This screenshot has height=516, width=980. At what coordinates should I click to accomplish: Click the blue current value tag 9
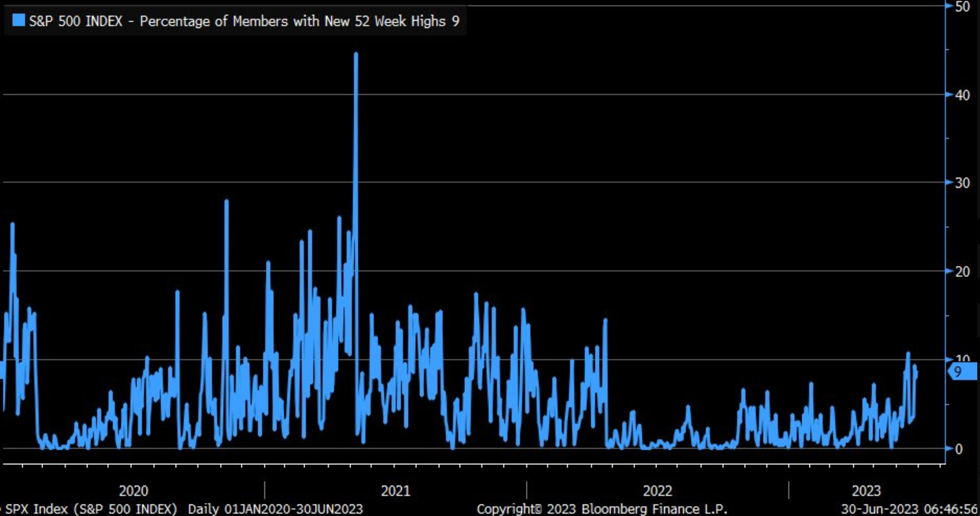click(960, 372)
